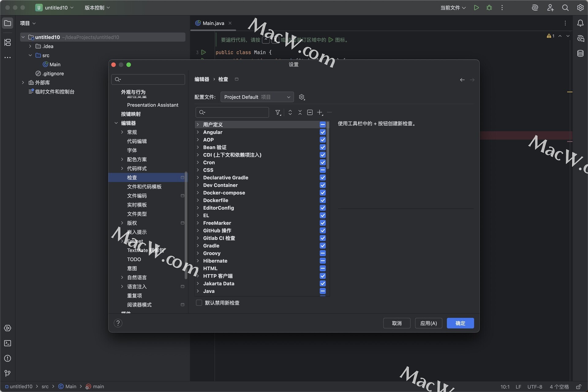Open IDE settings gear icon in title bar
Screen dimensions: 588x392
(x=580, y=8)
